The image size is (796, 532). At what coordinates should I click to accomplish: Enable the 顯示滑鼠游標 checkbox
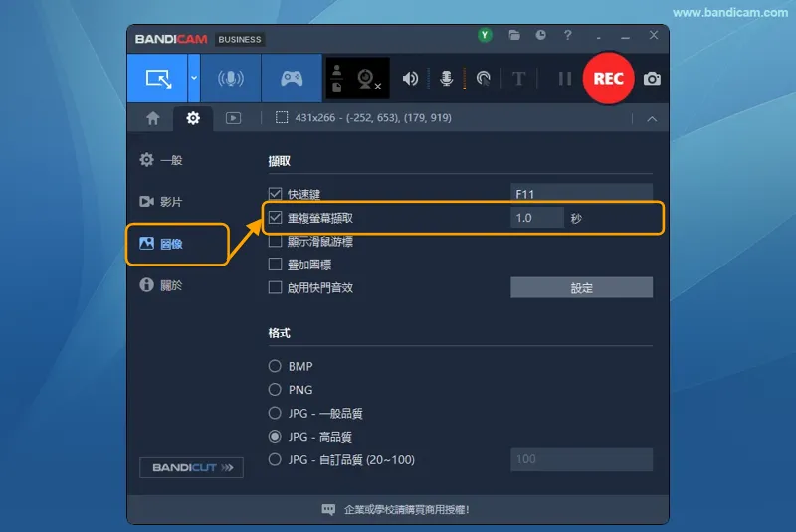coord(275,241)
